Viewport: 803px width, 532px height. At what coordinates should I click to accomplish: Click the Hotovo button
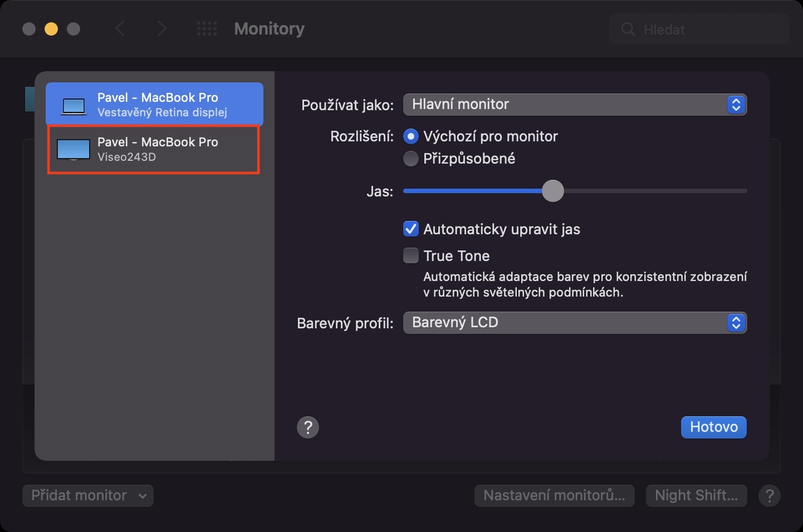[713, 427]
